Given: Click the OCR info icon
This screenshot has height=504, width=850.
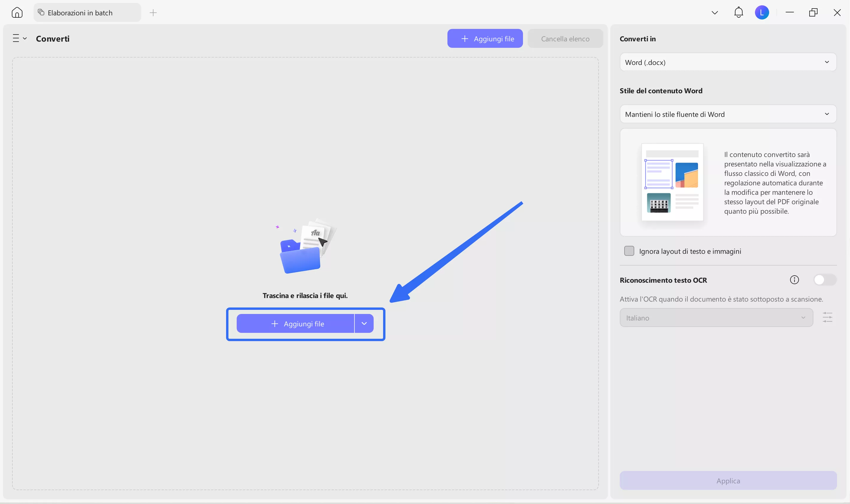Looking at the screenshot, I should click(794, 280).
